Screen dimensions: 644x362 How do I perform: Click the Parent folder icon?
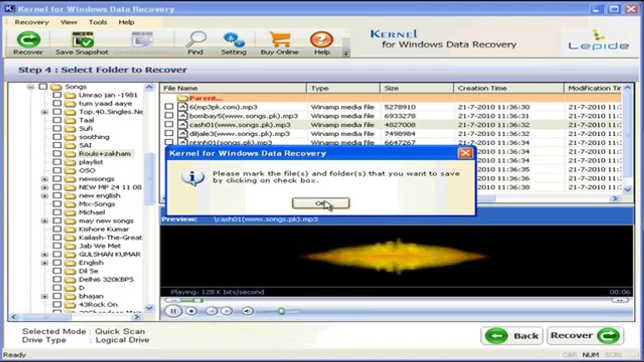point(182,98)
